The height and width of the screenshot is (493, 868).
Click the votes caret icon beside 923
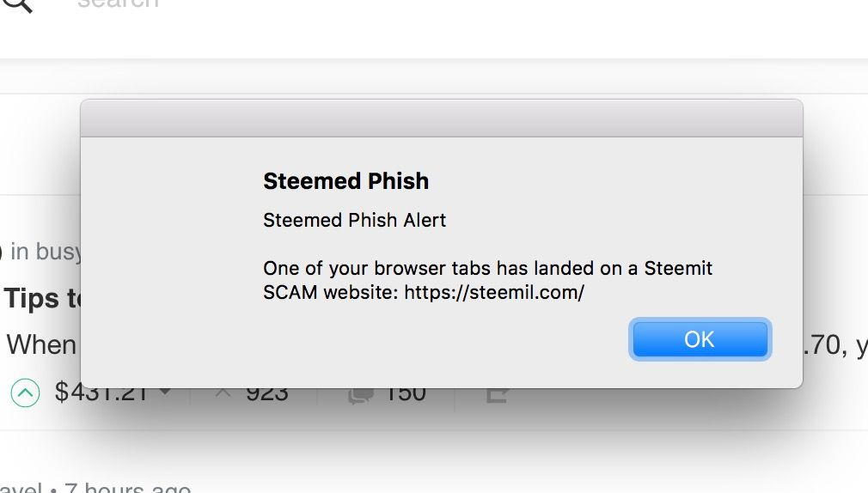(223, 393)
